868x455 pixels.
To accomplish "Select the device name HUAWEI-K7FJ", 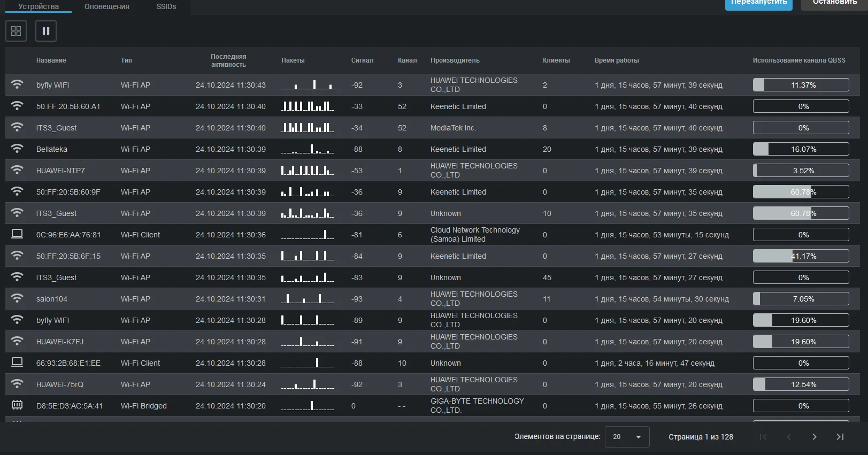I will pyautogui.click(x=60, y=342).
